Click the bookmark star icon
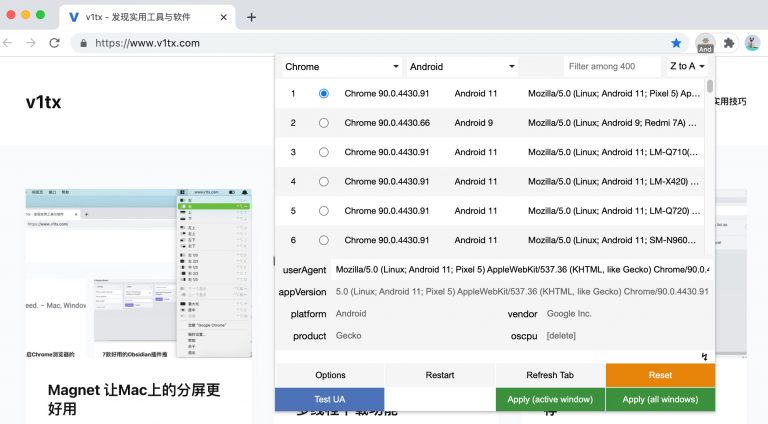 click(676, 43)
